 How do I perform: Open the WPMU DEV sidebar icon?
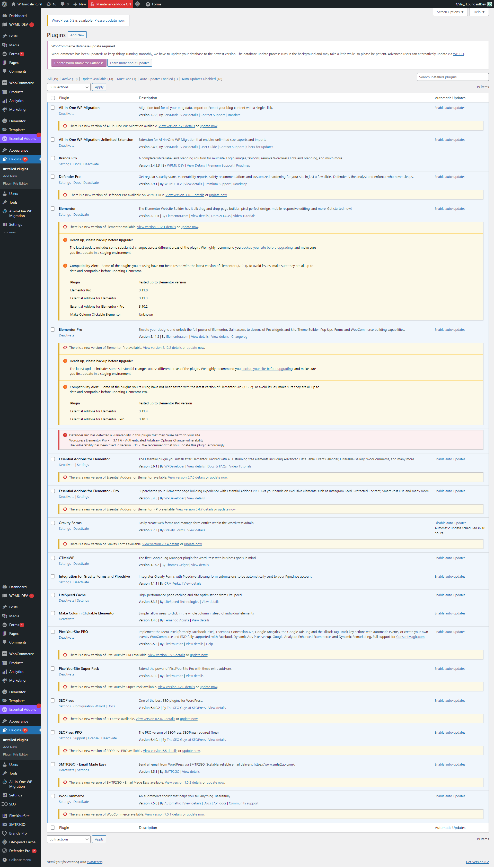tap(4, 24)
